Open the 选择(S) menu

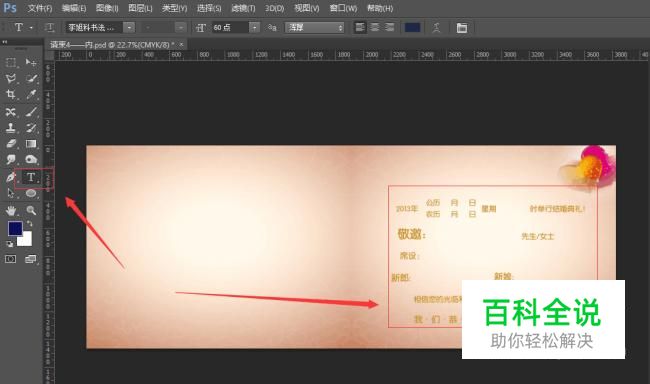click(x=209, y=8)
